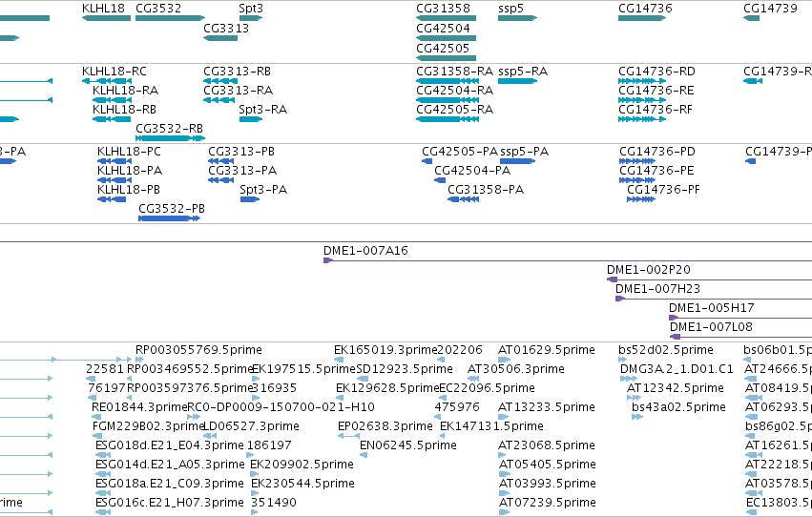Click the CG14739 gene label
This screenshot has width=812, height=517.
pyautogui.click(x=770, y=9)
